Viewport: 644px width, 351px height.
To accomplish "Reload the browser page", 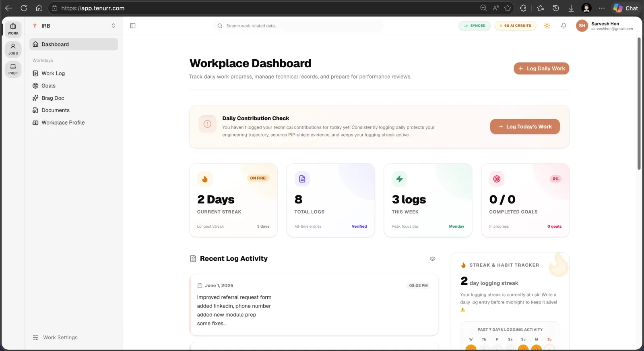I will click(x=24, y=8).
